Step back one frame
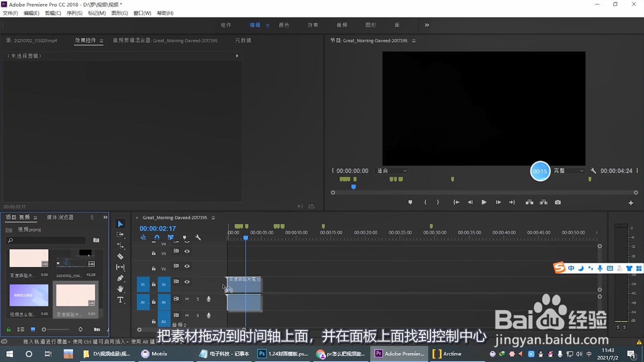 click(470, 202)
